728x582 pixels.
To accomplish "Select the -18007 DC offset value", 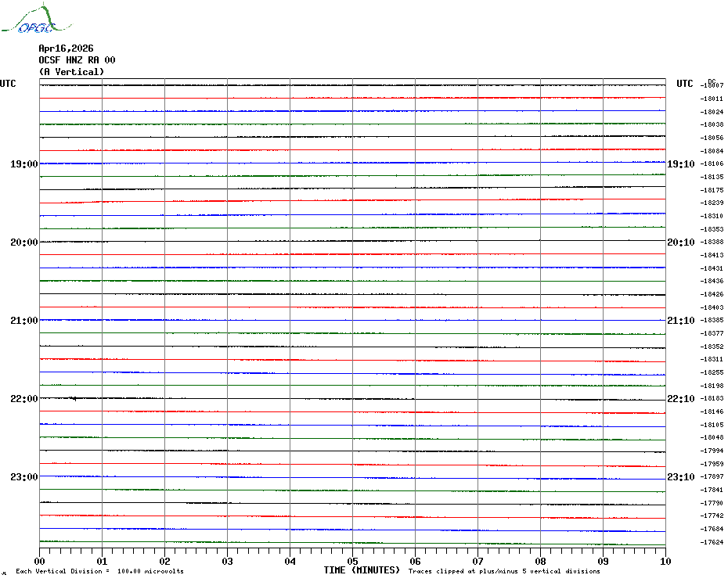I will tap(712, 86).
